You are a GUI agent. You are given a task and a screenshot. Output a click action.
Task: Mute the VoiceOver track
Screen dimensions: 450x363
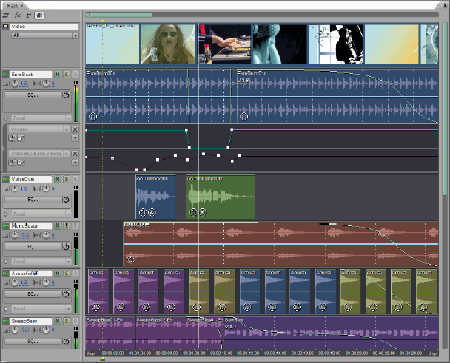tap(58, 179)
